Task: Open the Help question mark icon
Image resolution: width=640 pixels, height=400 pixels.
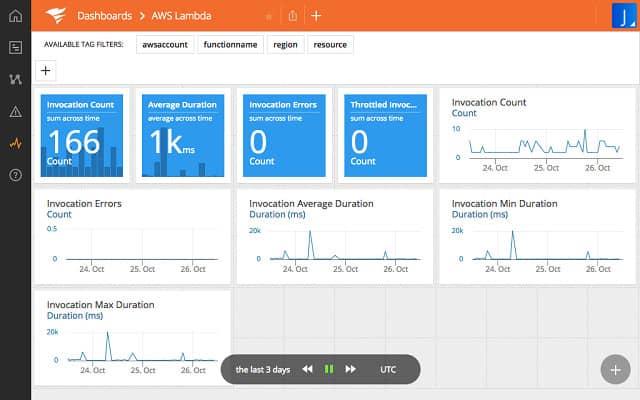Action: coord(16,175)
